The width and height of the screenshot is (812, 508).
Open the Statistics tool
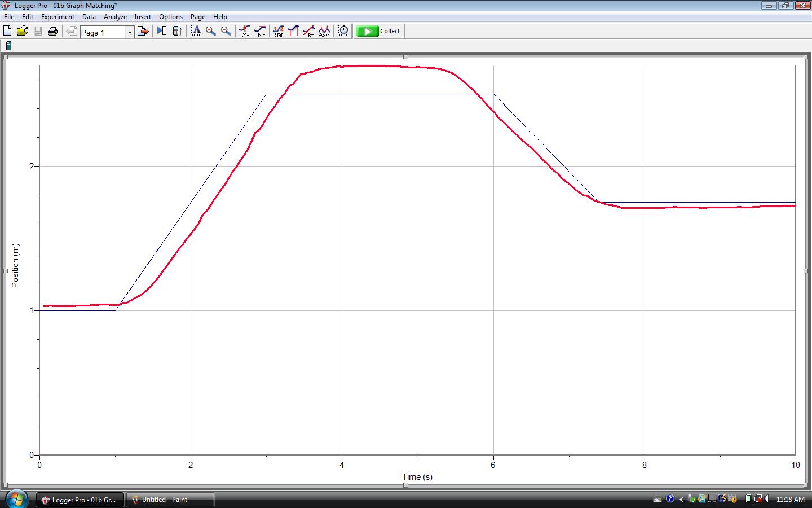pyautogui.click(x=279, y=31)
